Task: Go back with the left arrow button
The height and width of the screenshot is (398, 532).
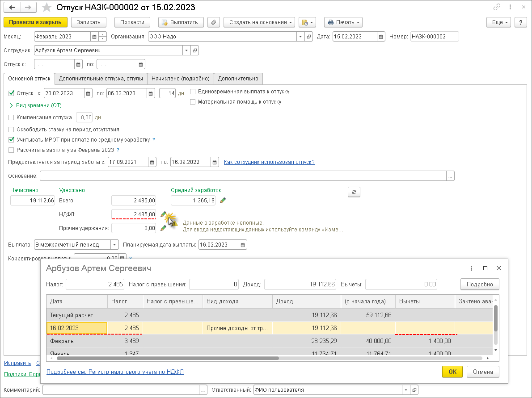Action: tap(12, 7)
